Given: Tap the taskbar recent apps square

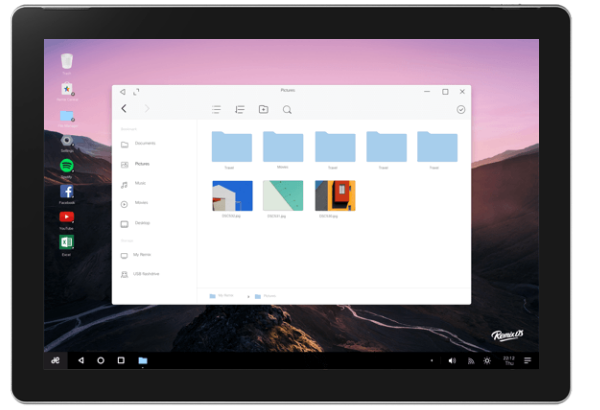Looking at the screenshot, I should [121, 360].
